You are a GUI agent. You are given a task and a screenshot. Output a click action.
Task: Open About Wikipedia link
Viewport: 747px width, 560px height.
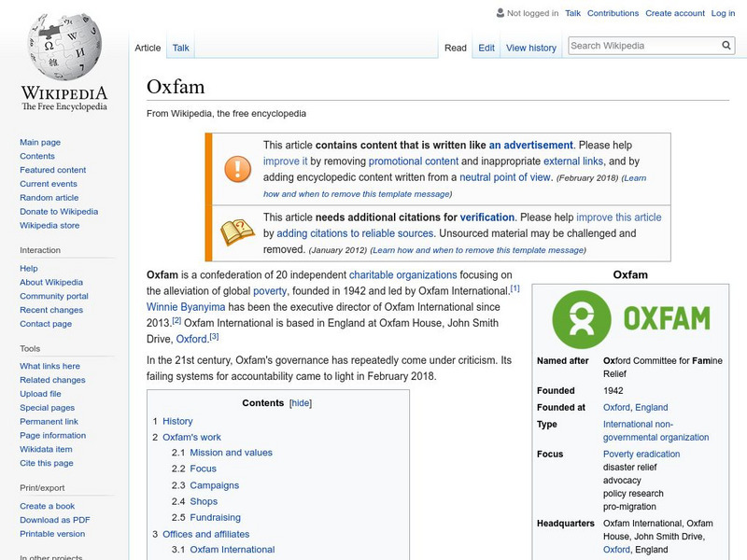51,282
